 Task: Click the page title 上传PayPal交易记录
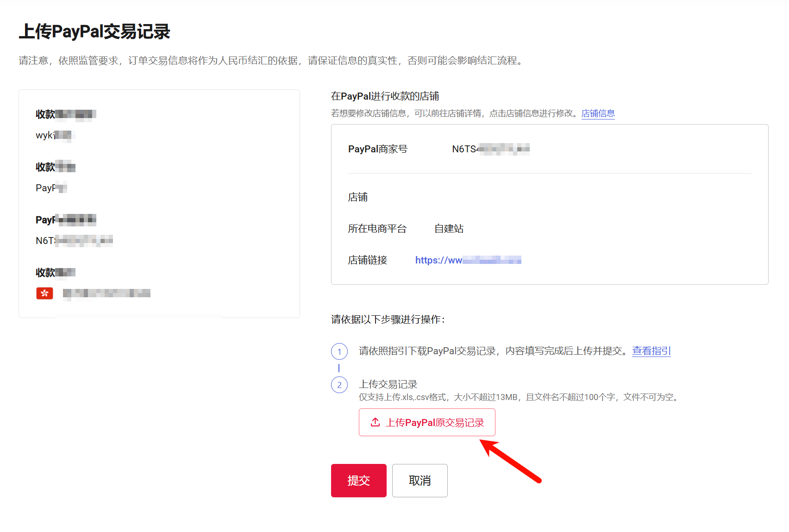tap(94, 31)
